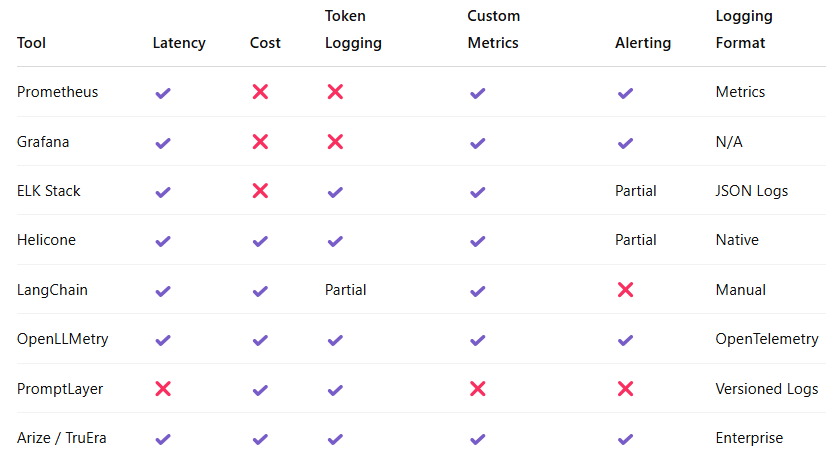The width and height of the screenshot is (837, 454).
Task: Click the Prometheus Latency checkmark icon
Action: click(x=163, y=93)
